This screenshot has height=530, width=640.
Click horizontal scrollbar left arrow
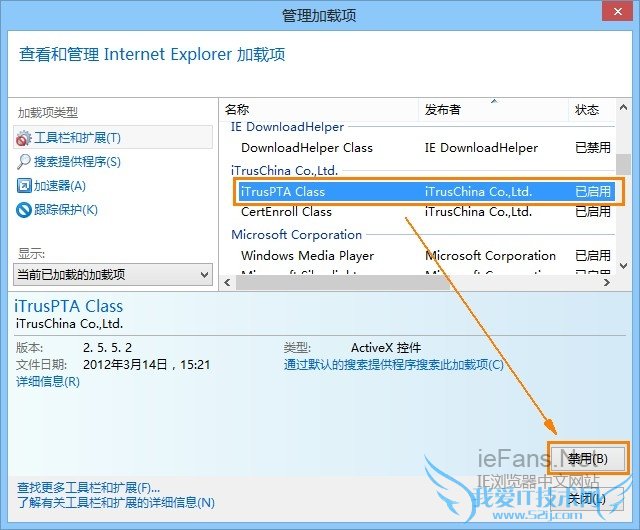[x=227, y=283]
